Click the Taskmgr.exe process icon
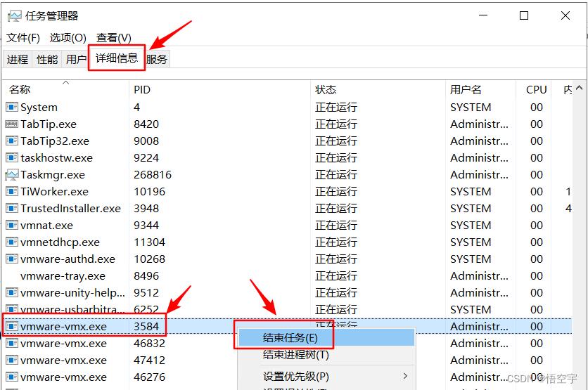 pos(12,174)
